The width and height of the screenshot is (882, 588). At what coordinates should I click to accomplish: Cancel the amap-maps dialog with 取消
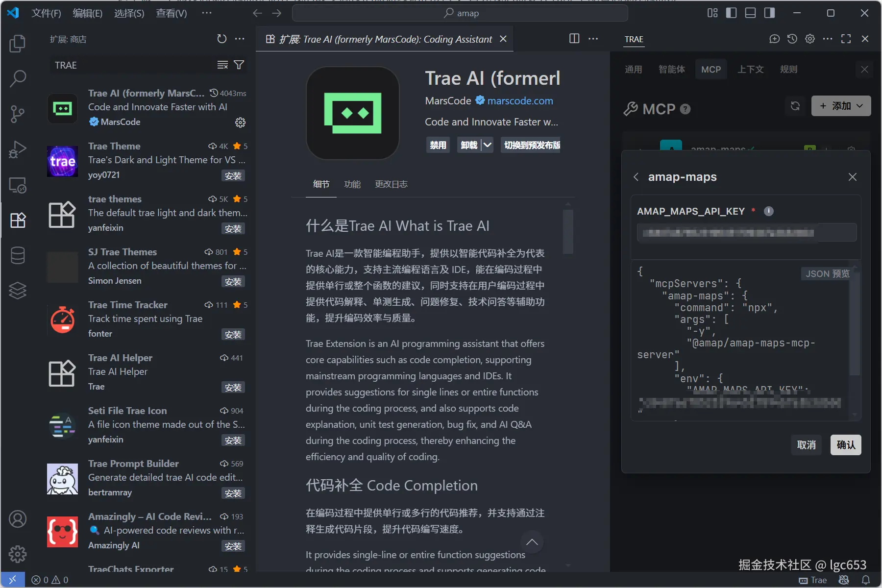click(807, 445)
